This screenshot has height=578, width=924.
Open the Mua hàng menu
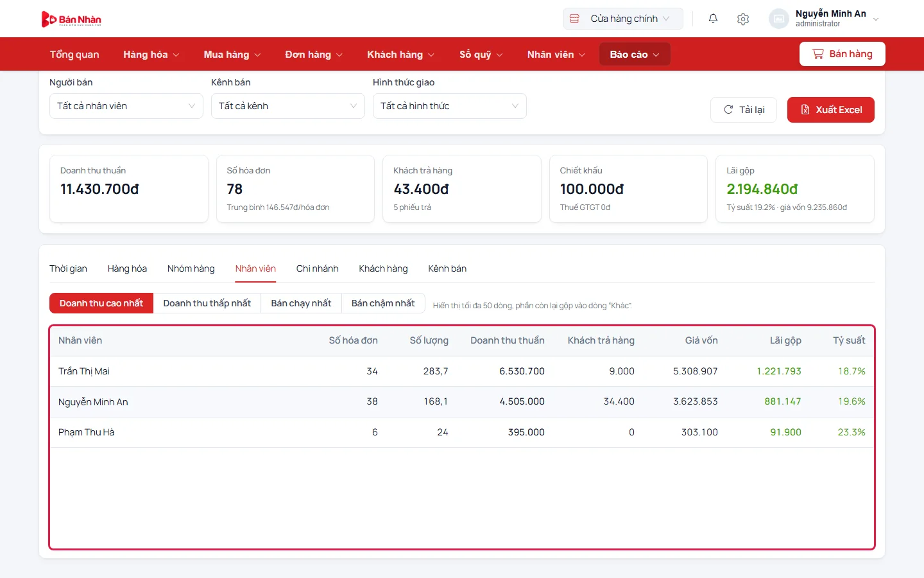click(232, 55)
